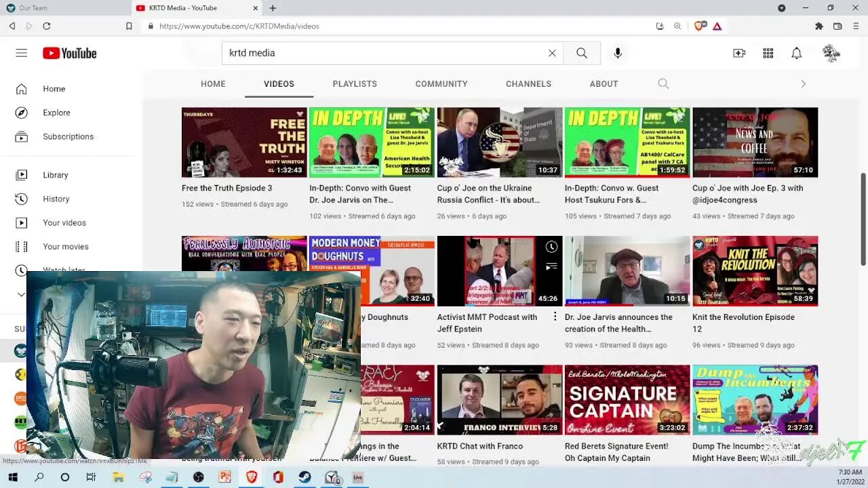
Task: Open Steam from the taskbar
Action: point(304,477)
